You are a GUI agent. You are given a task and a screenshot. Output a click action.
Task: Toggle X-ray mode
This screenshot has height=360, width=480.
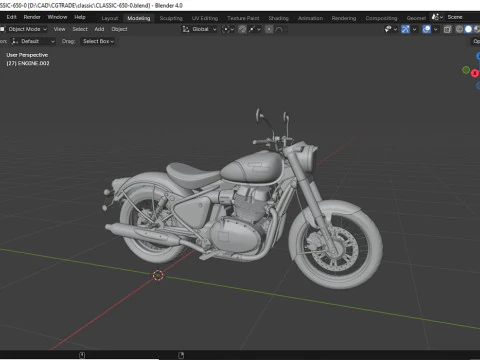447,29
